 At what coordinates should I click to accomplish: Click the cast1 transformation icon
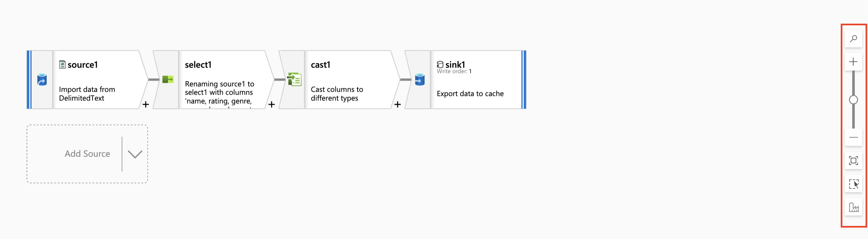click(x=294, y=80)
